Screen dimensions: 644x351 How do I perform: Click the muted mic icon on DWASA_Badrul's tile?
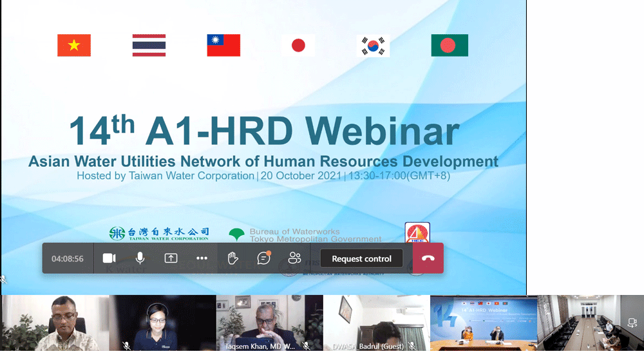[x=412, y=346]
